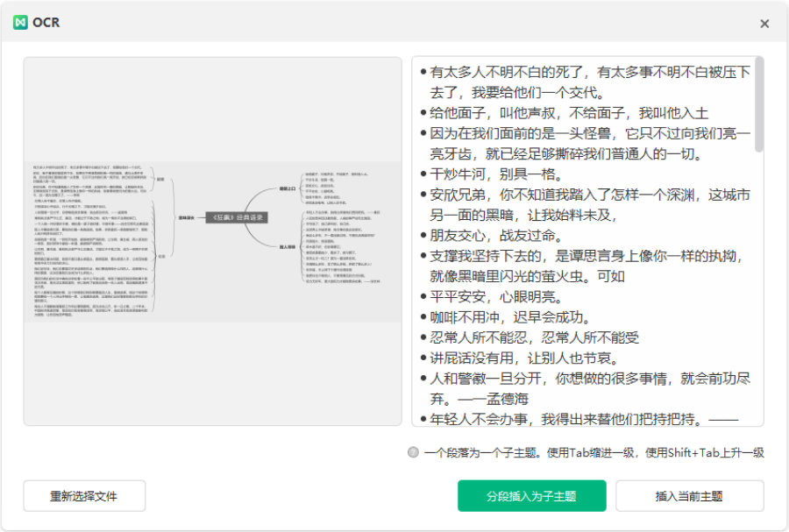Image resolution: width=789 pixels, height=532 pixels.
Task: Click the 插入当前主题 button
Action: (x=689, y=495)
